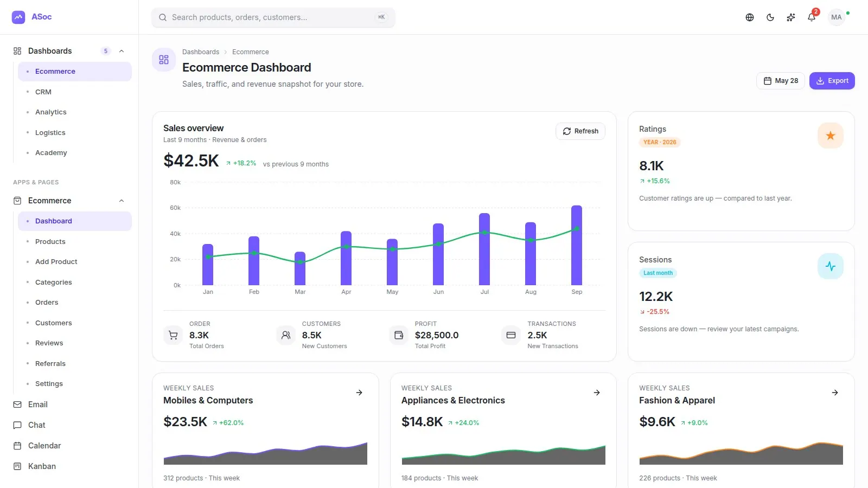The width and height of the screenshot is (868, 488).
Task: Click the Ecommerce bag icon under Apps & Pages
Action: [x=17, y=201]
